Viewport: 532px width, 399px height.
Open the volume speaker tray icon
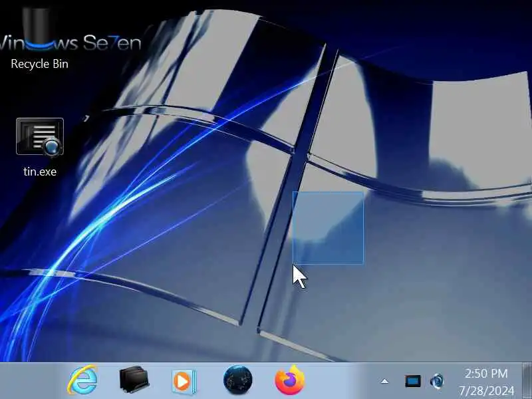[x=437, y=381]
